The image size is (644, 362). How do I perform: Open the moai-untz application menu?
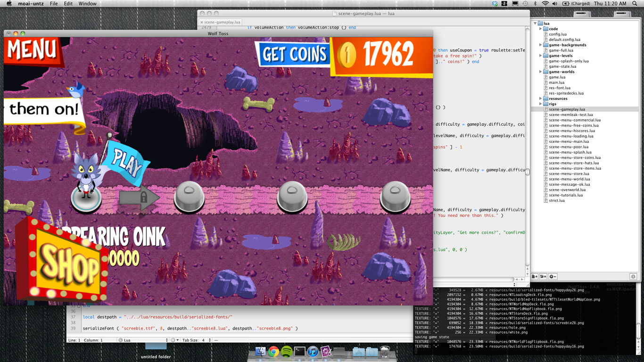pyautogui.click(x=31, y=4)
